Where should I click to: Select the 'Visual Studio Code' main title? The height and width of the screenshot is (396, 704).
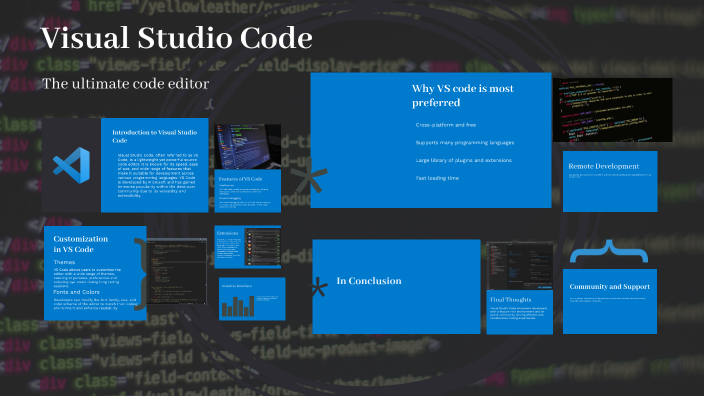coord(176,38)
